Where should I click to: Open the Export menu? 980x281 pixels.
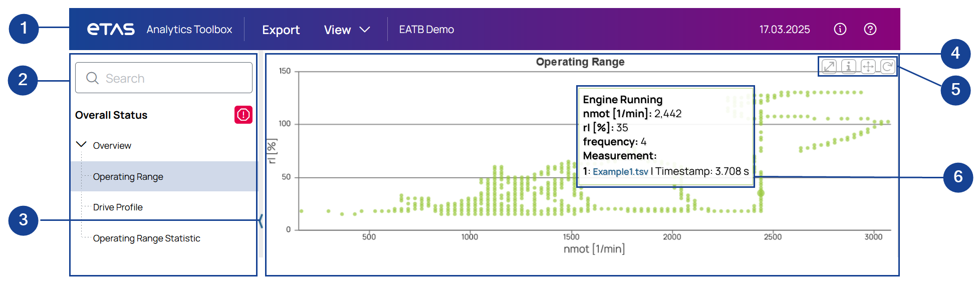[281, 30]
